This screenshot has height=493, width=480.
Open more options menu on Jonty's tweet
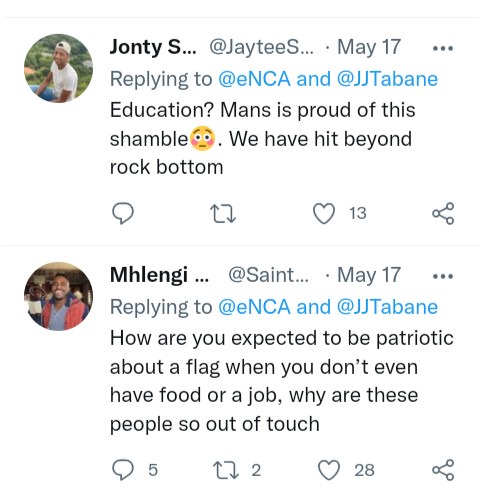tap(443, 48)
